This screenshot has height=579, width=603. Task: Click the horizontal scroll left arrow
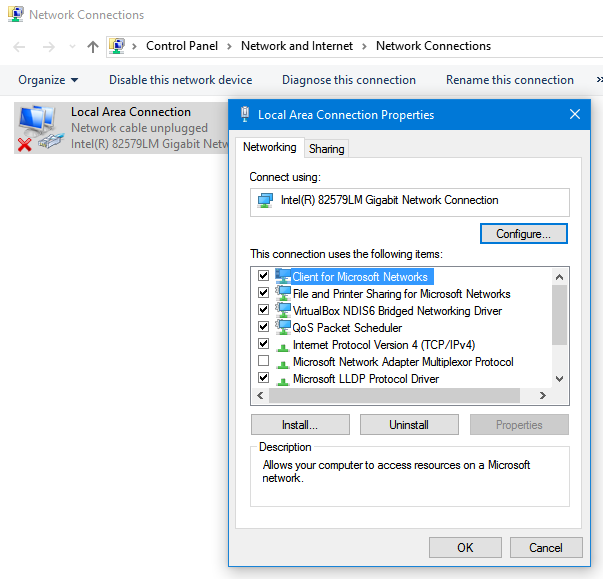point(260,395)
